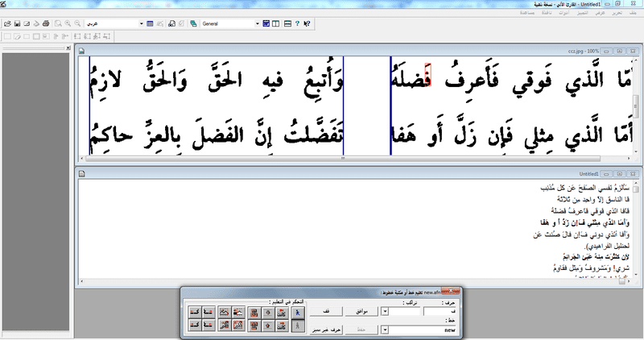Click the zoom out magnifier icon
Image resolution: width=644 pixels, height=340 pixels.
point(77,23)
